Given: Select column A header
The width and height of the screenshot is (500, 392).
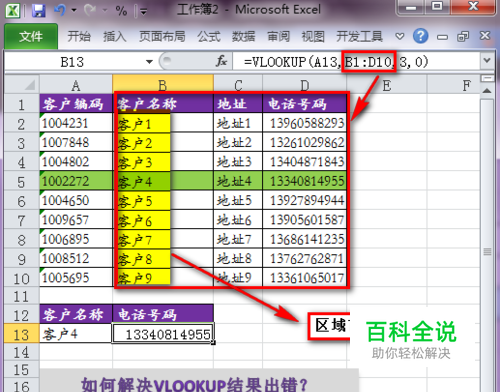Looking at the screenshot, I should (x=76, y=85).
